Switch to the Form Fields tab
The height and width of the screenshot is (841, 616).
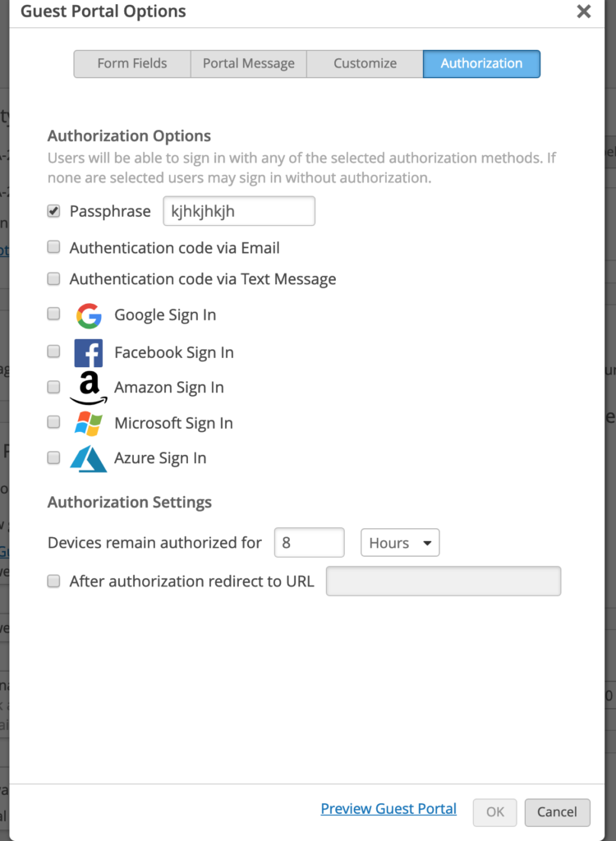[x=131, y=63]
